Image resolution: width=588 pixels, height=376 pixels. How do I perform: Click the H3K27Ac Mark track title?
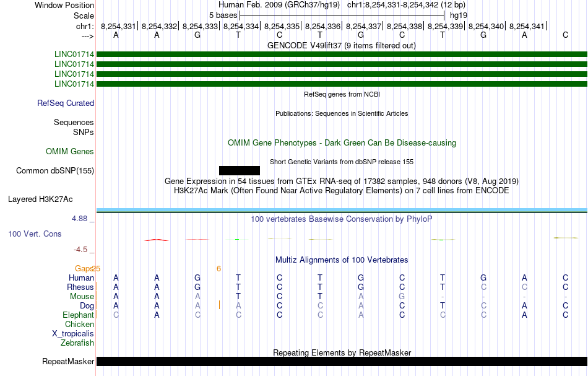(342, 191)
